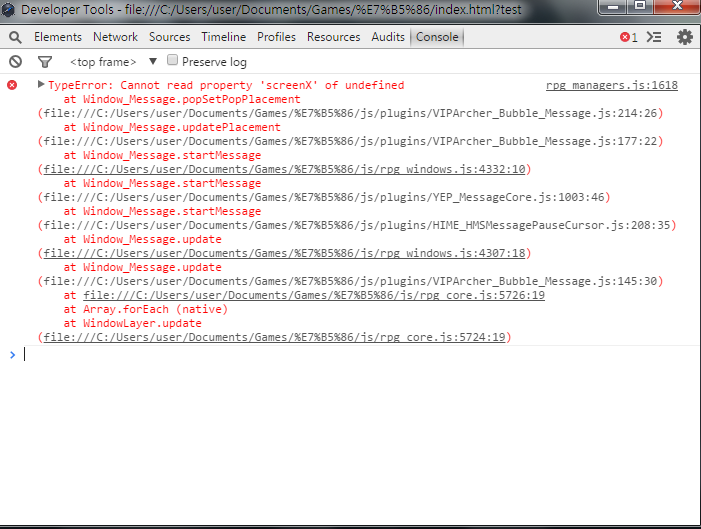Open DevTools settings gear
701x529 pixels.
684,37
